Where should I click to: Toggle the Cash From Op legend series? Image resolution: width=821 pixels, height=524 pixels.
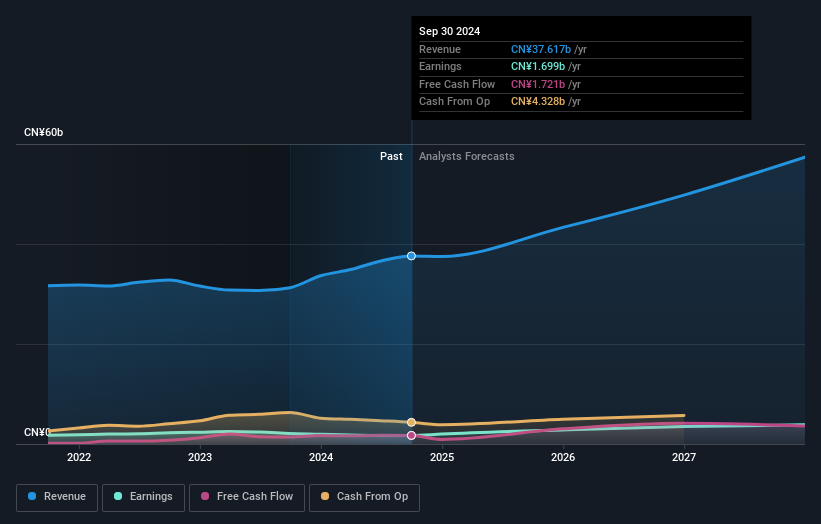pyautogui.click(x=364, y=497)
